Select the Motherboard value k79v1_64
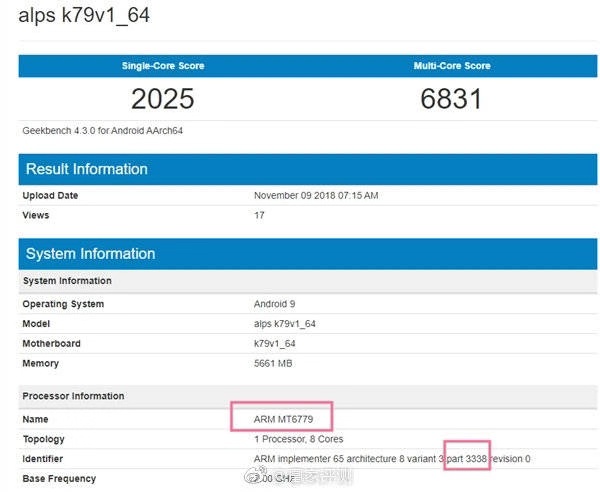Image resolution: width=600 pixels, height=492 pixels. pos(275,344)
